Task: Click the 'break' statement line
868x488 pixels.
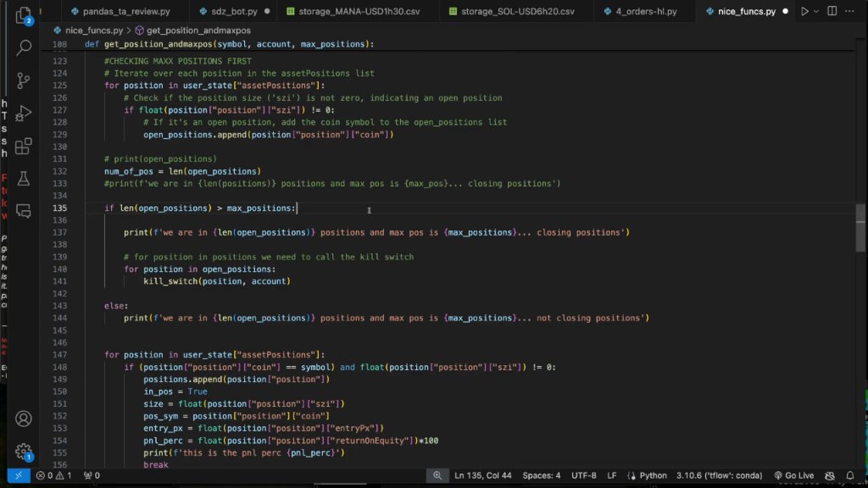Action: click(156, 465)
